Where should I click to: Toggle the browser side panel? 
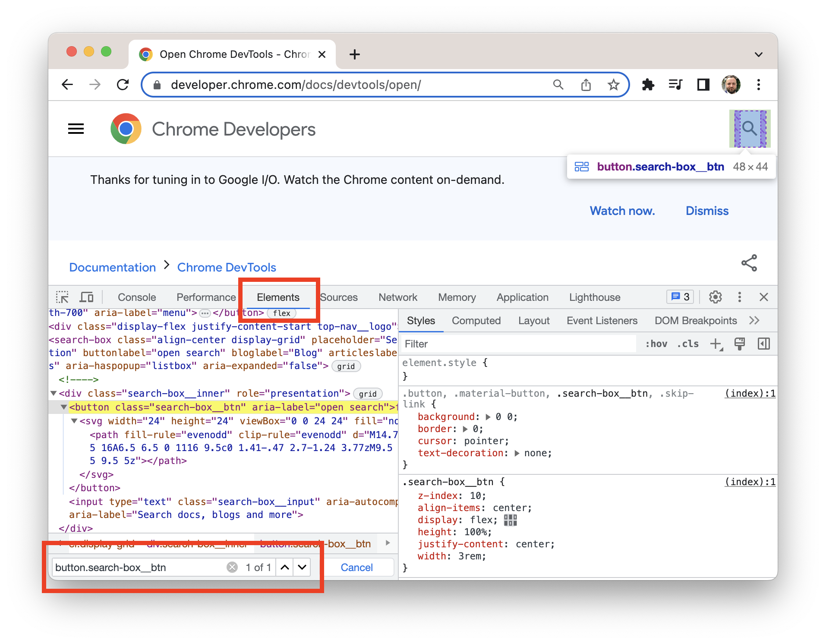click(703, 85)
